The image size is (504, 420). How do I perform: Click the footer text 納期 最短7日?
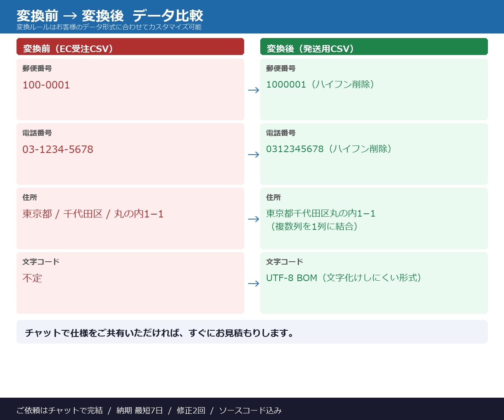click(140, 410)
